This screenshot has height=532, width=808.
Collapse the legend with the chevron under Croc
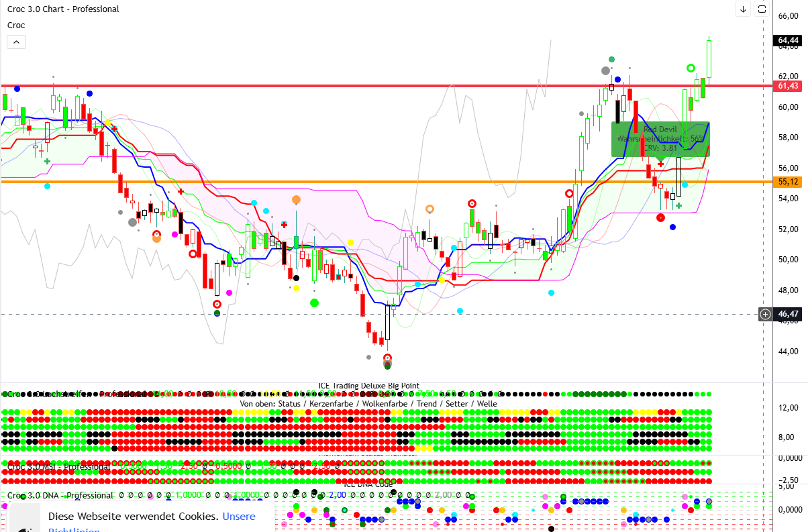tap(16, 42)
